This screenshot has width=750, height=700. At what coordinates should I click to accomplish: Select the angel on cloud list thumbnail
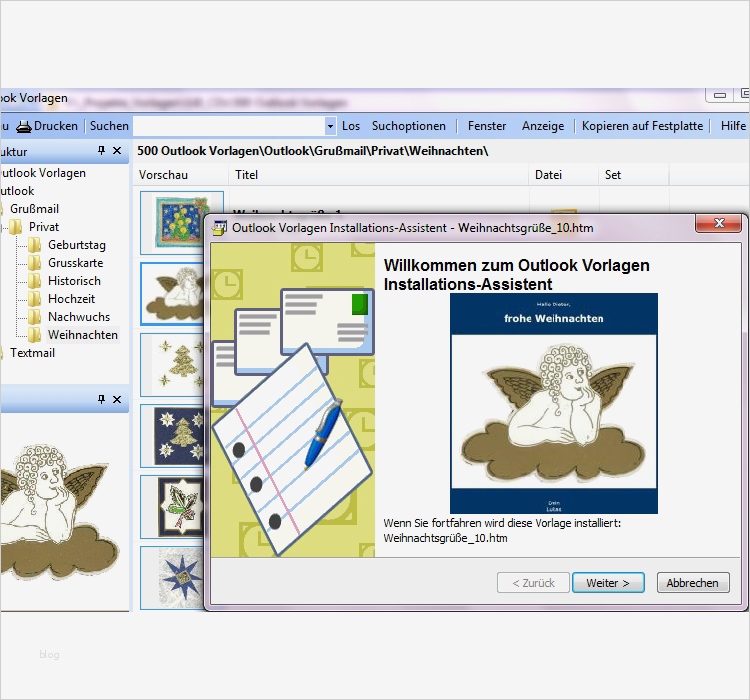(173, 294)
